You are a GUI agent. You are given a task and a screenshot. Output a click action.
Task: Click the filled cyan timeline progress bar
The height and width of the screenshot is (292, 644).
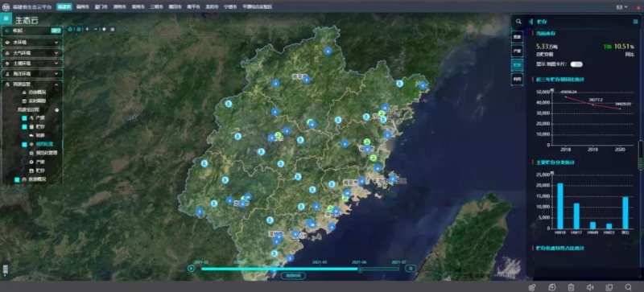[279, 269]
